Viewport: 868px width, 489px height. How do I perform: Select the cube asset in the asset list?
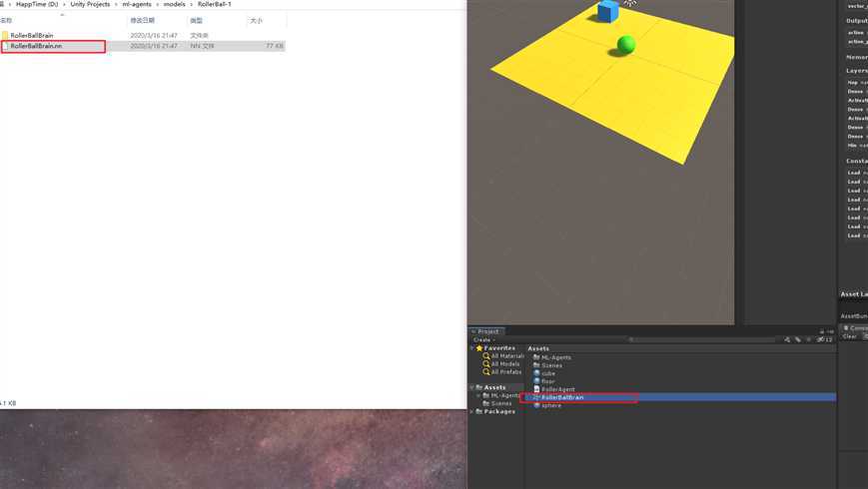click(544, 373)
